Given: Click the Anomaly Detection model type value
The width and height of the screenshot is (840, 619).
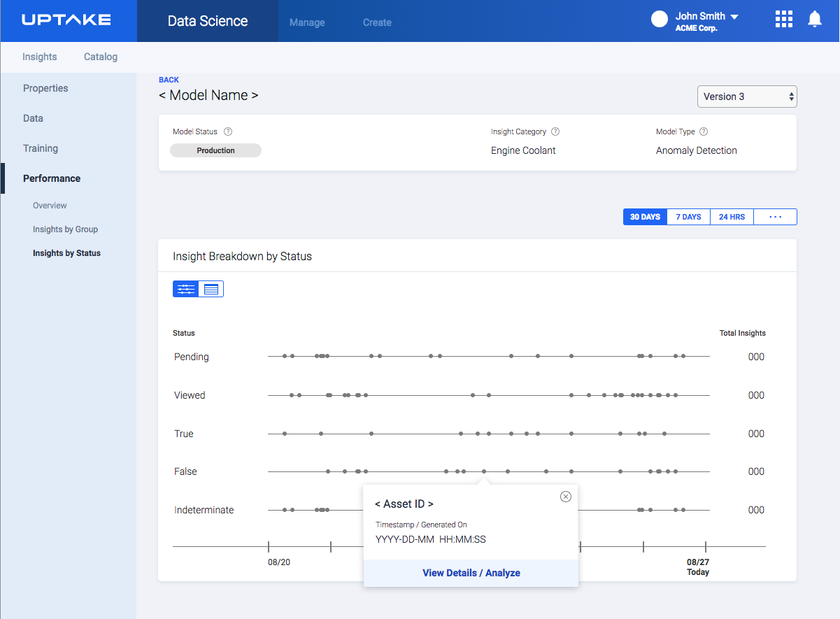Looking at the screenshot, I should click(697, 150).
